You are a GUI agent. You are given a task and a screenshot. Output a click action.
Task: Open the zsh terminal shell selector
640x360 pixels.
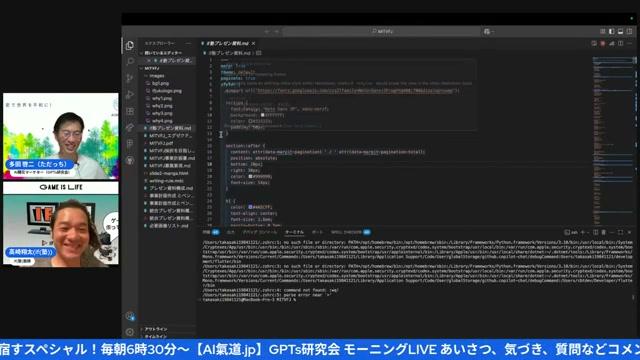(571, 232)
